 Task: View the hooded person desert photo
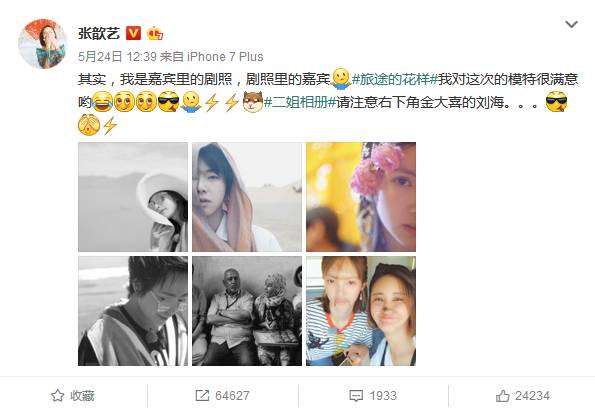click(x=247, y=197)
